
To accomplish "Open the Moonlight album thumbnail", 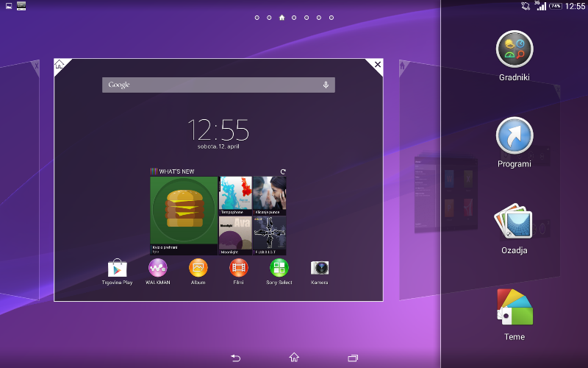I will tap(235, 236).
